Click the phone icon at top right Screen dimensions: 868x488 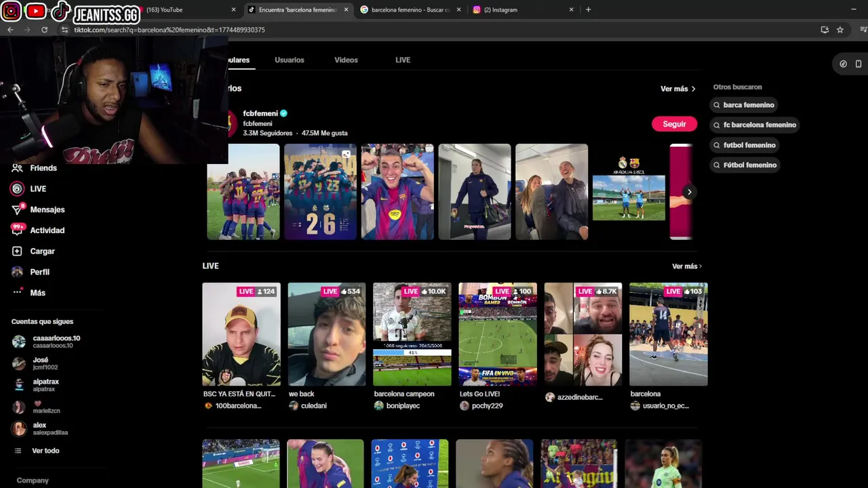[x=859, y=64]
